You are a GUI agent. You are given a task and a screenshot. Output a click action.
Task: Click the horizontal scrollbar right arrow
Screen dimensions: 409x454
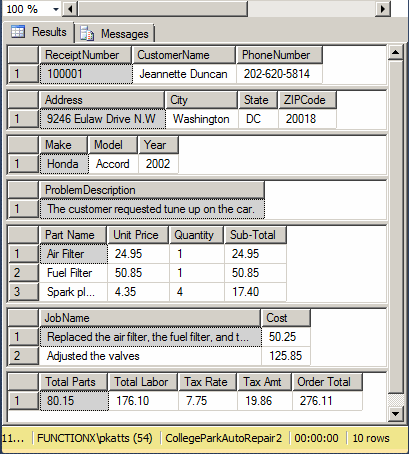382,9
